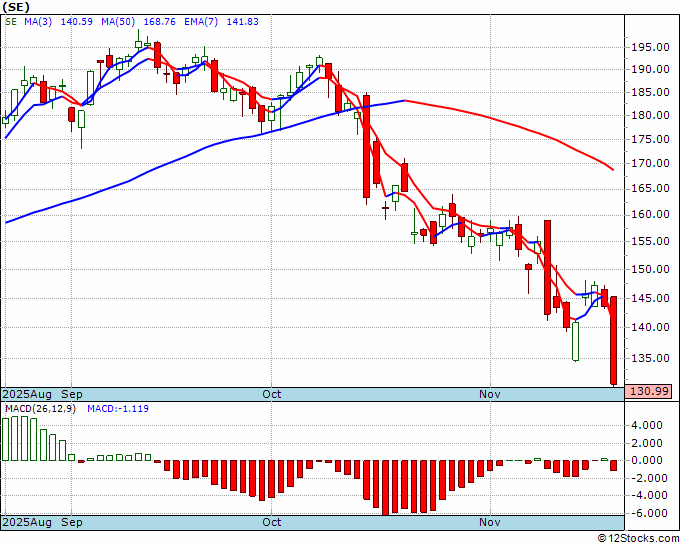Click the 195.00 price axis label

[651, 48]
